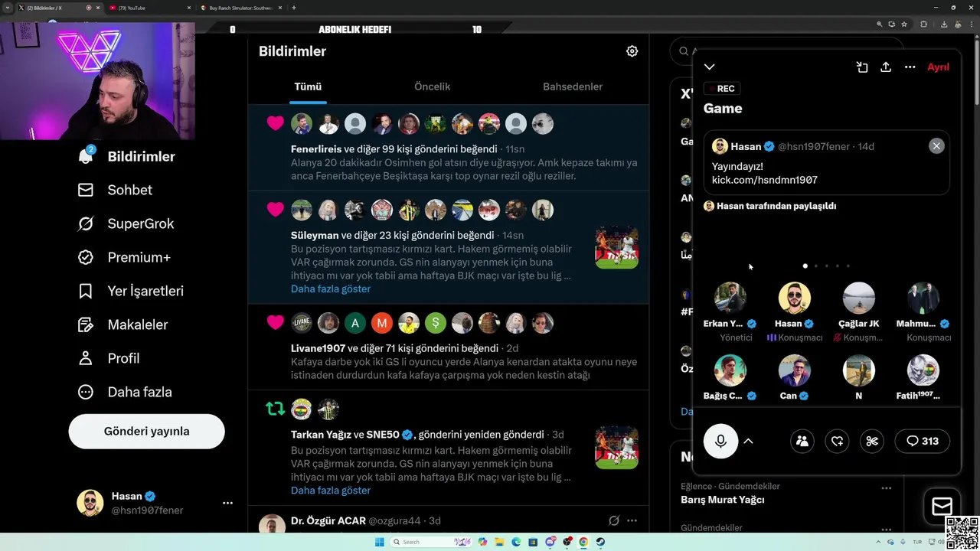
Task: Open Windows Start menu
Action: pyautogui.click(x=379, y=542)
